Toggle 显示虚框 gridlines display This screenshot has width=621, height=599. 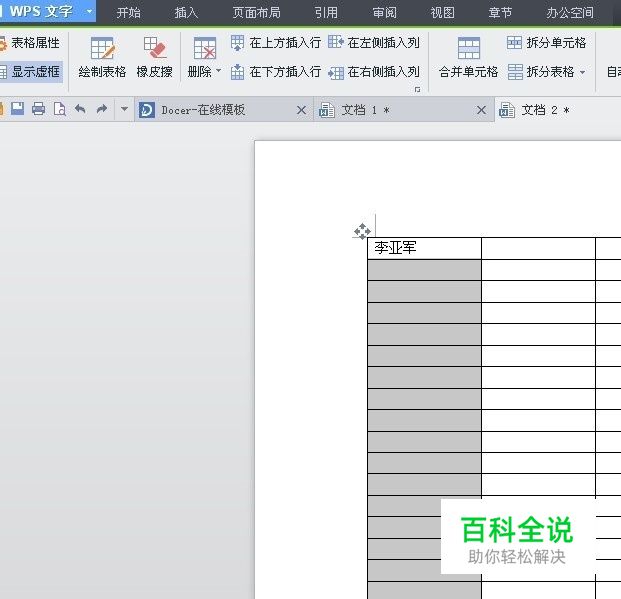point(31,72)
